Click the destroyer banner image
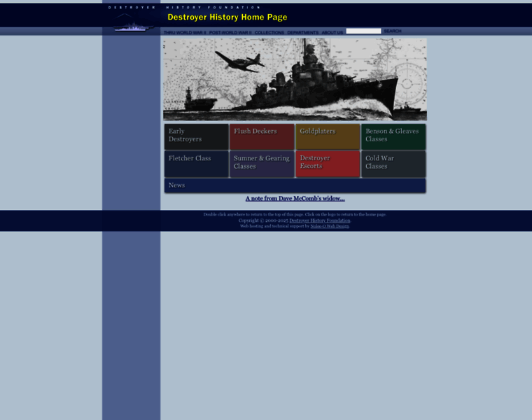 (x=295, y=79)
